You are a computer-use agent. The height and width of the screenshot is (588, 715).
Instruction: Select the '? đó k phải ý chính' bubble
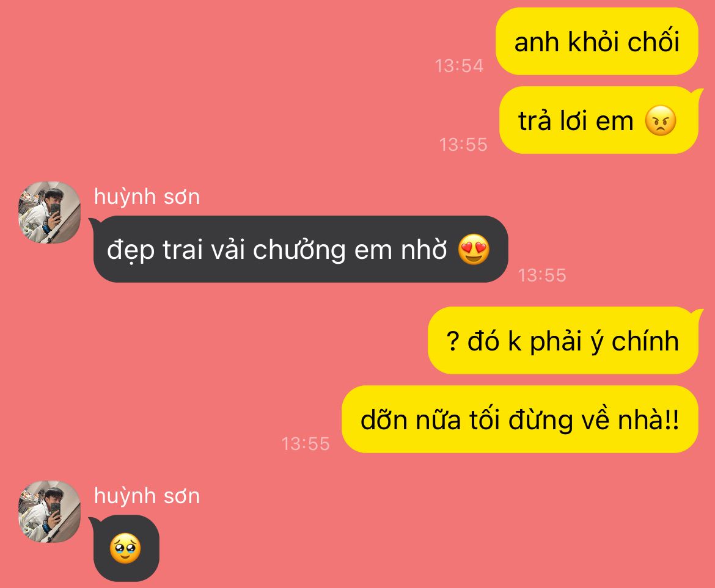[x=565, y=341]
